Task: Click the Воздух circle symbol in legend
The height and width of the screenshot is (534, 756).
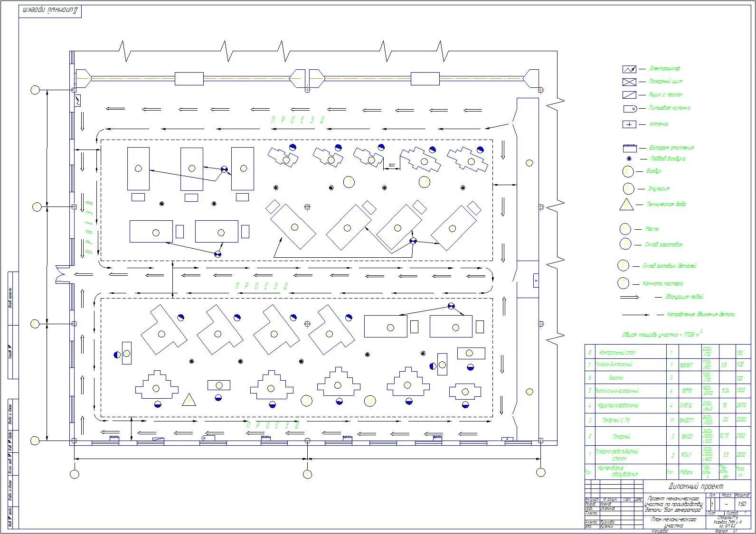Action: point(628,172)
